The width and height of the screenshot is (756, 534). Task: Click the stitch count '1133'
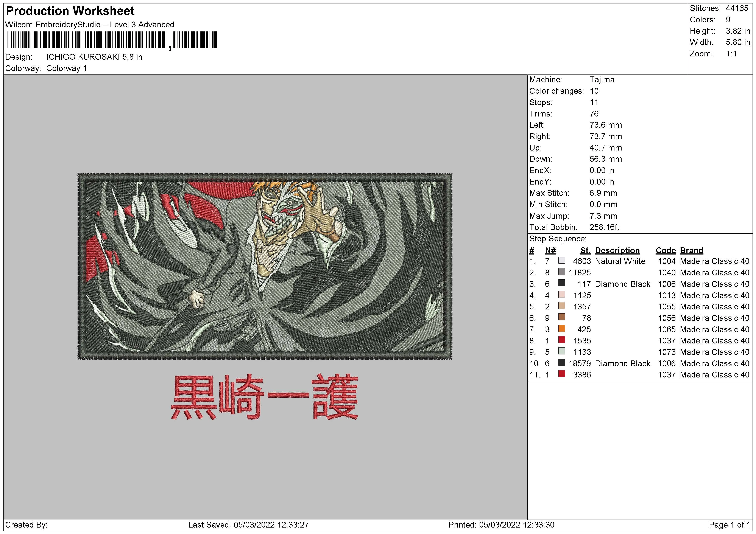582,352
